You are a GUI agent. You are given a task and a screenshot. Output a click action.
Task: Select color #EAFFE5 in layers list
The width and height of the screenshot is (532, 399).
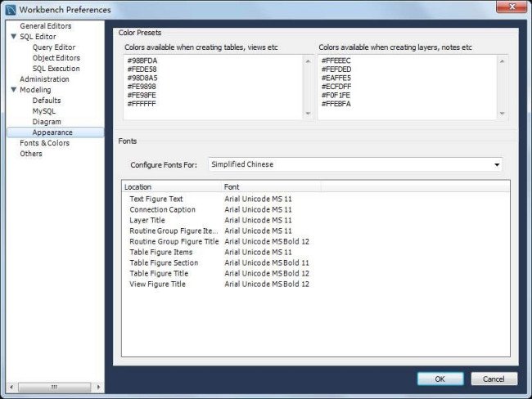tap(336, 78)
